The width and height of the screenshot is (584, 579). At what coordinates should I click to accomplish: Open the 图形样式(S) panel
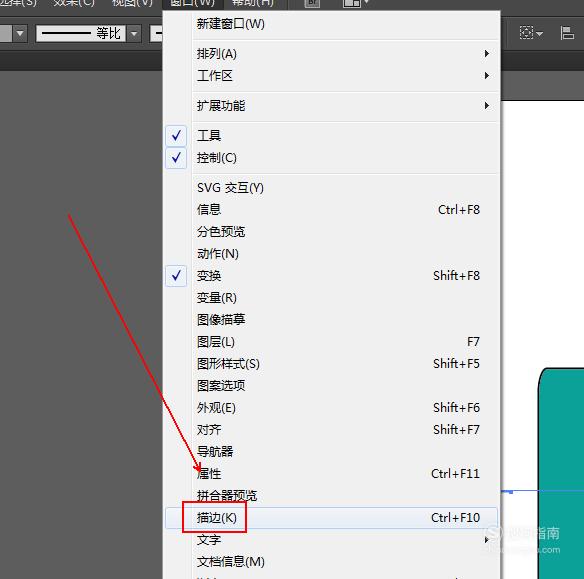click(331, 363)
